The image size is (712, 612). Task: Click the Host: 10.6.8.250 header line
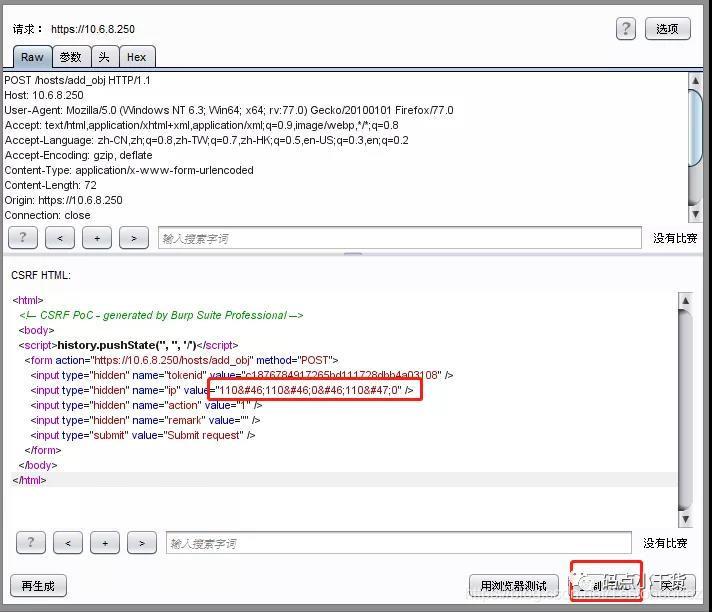(x=44, y=95)
